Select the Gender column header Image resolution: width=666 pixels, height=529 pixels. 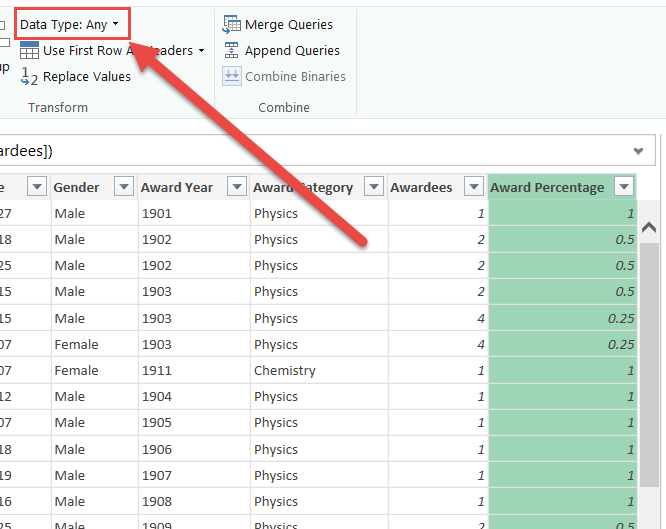[x=76, y=187]
